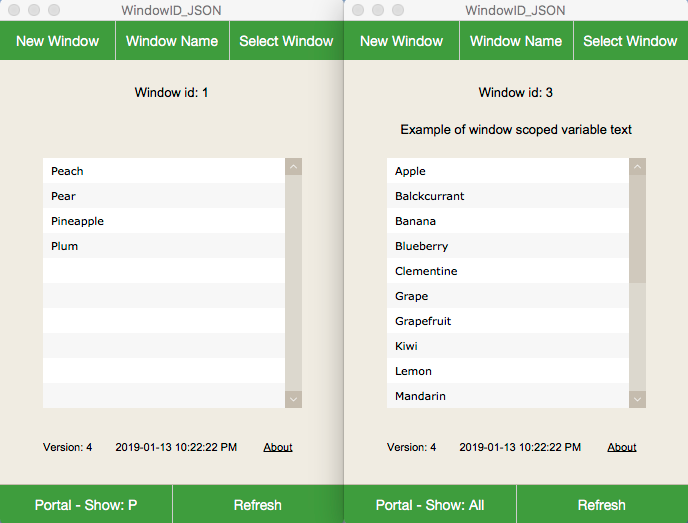The image size is (688, 523).
Task: Open New Window from right window toolbar
Action: pyautogui.click(x=401, y=41)
